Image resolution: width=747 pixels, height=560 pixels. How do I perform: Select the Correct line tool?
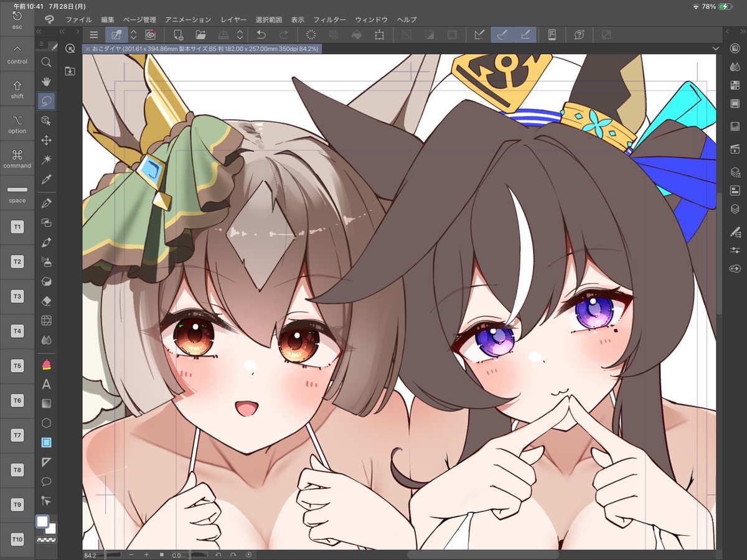pyautogui.click(x=46, y=500)
